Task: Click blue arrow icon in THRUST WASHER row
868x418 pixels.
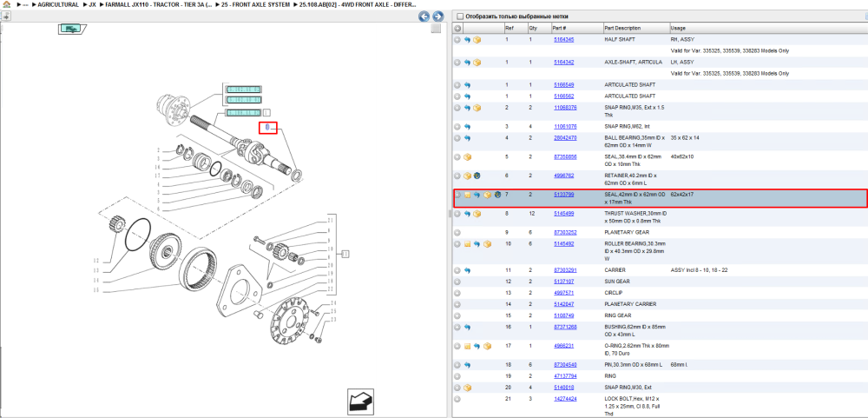Action: (x=467, y=214)
